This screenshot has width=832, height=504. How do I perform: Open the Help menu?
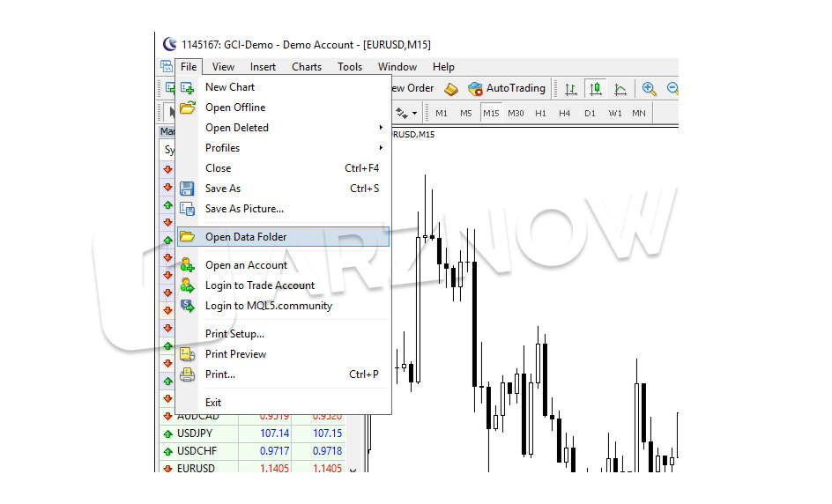tap(443, 67)
